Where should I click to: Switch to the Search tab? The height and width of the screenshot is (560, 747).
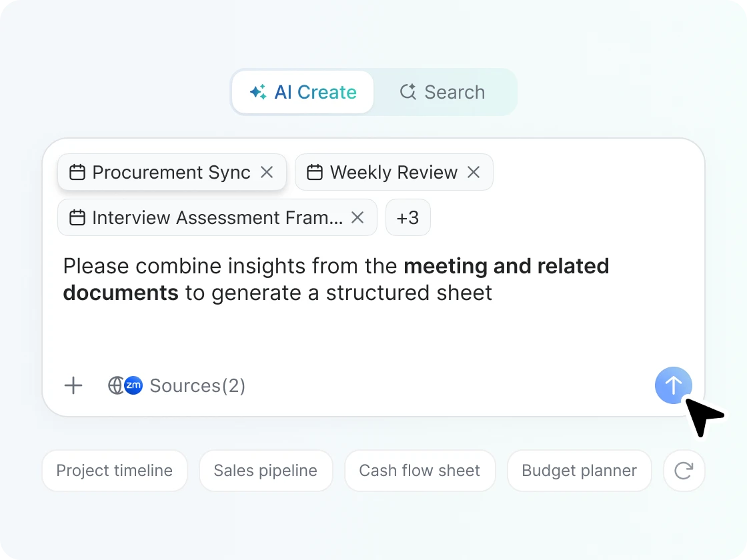tap(442, 92)
